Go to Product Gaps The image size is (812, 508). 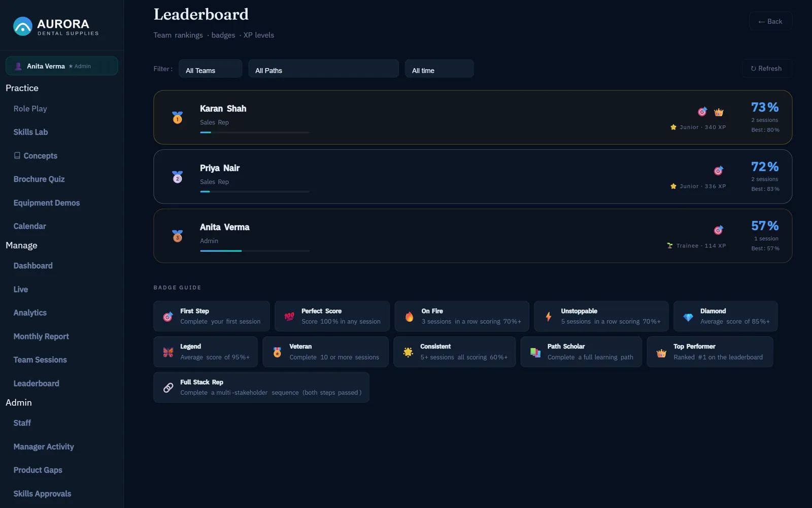click(38, 470)
